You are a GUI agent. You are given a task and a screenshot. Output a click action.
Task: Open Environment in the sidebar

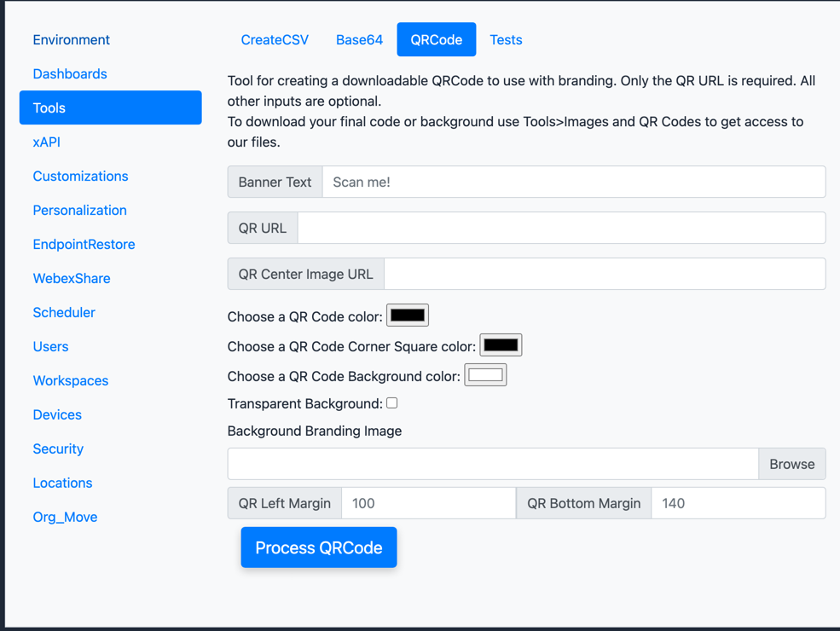[72, 40]
